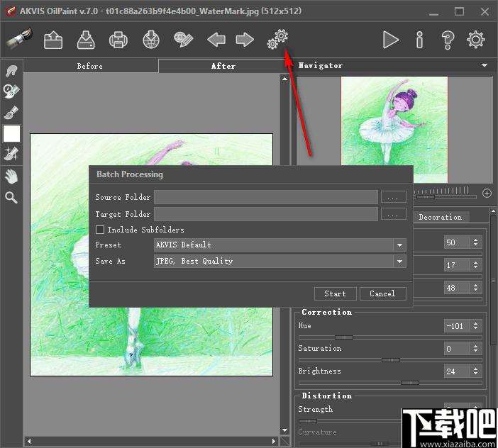Viewport: 498px width, 448px height.
Task: Click the image canvas scroll-down arrow
Action: click(284, 430)
